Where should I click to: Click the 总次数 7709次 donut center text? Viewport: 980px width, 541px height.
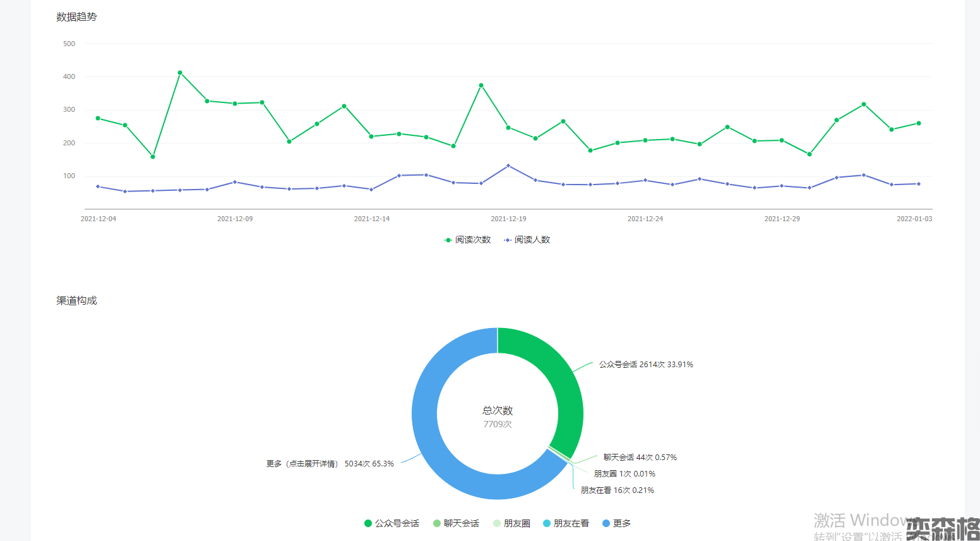pos(498,417)
